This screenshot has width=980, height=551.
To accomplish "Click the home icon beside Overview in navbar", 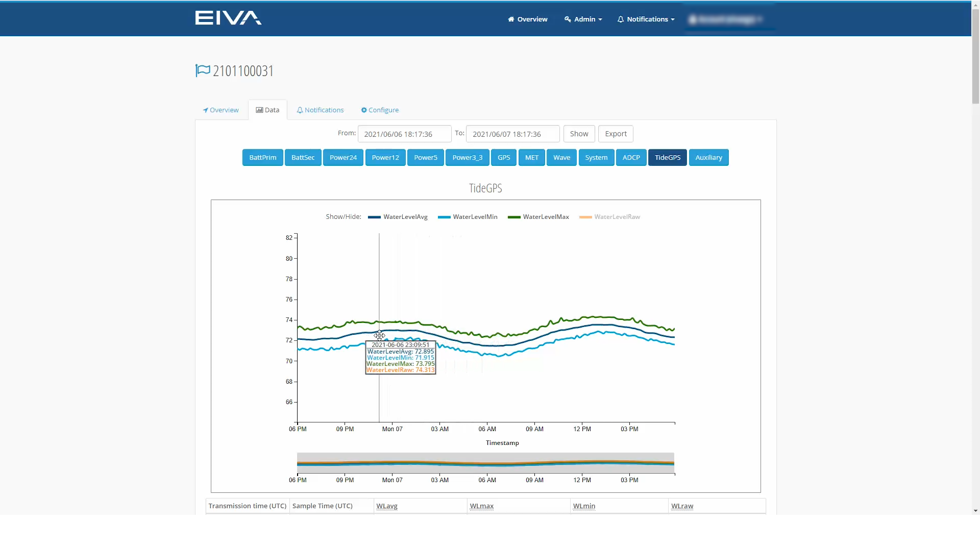I will (510, 19).
